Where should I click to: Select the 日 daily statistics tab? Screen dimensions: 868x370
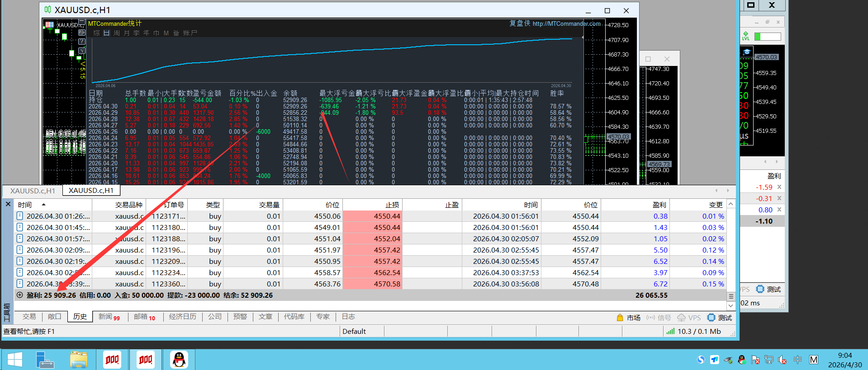106,33
